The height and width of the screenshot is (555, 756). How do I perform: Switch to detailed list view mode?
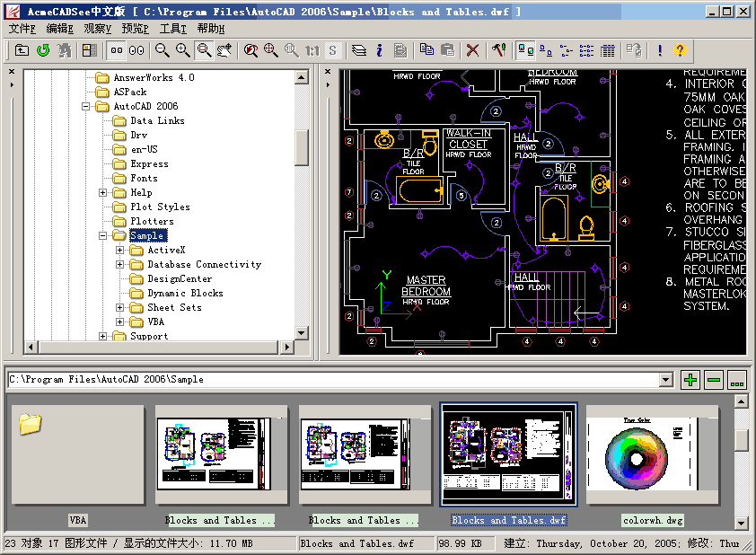587,50
